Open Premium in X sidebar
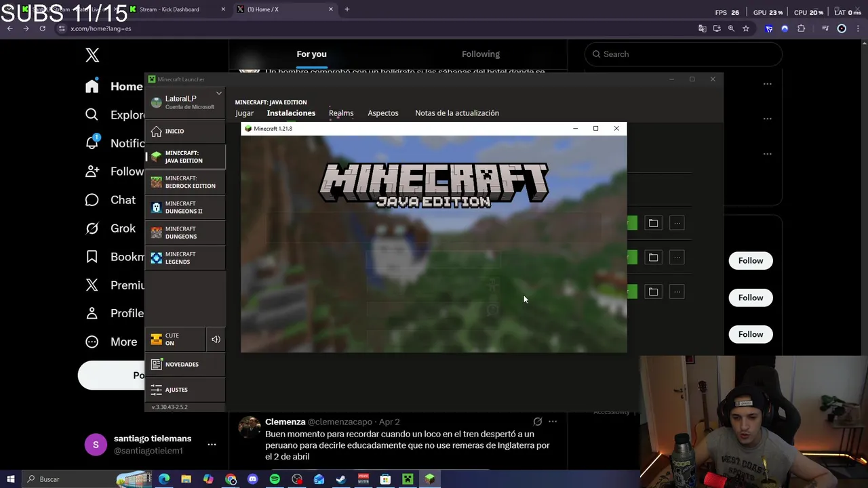 coord(114,285)
